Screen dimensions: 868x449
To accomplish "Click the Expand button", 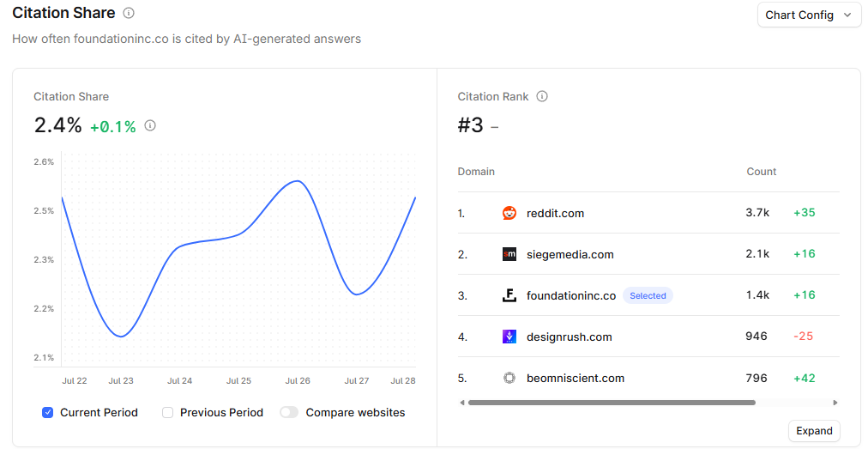I will 814,431.
